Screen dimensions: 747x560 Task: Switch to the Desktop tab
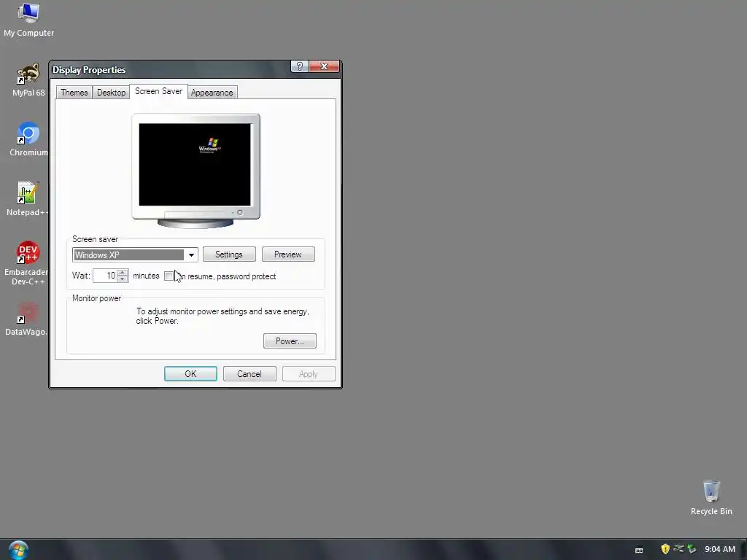111,93
